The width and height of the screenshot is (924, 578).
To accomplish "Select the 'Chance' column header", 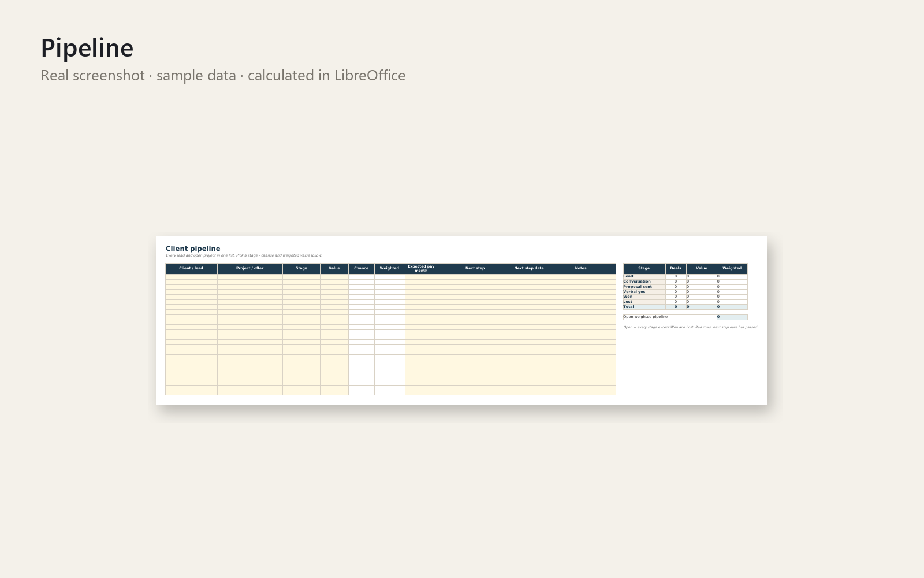I will pos(362,268).
